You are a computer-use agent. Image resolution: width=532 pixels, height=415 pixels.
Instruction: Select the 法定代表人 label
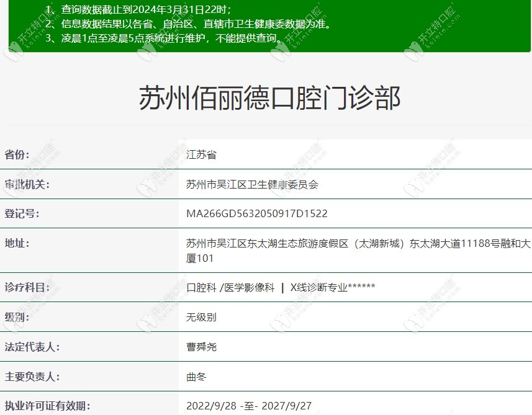pos(32,347)
